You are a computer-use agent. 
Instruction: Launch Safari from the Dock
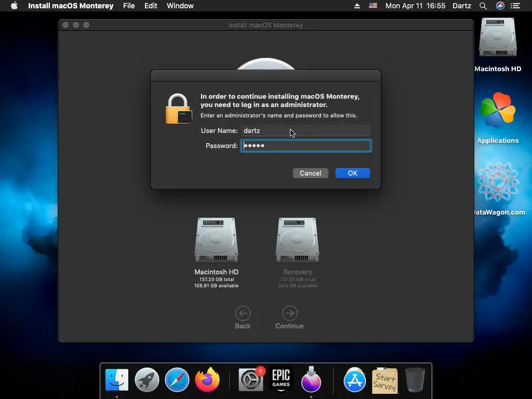tap(177, 380)
